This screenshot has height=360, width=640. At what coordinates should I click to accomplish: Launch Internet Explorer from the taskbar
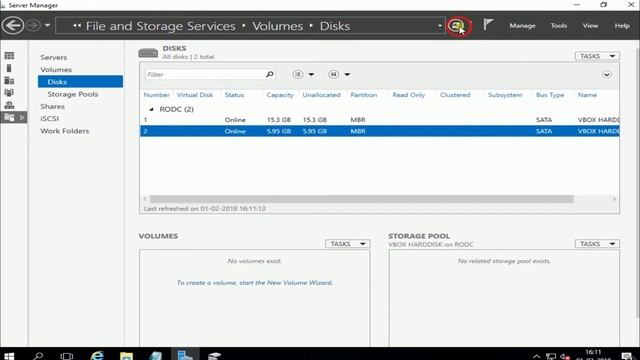coord(97,356)
